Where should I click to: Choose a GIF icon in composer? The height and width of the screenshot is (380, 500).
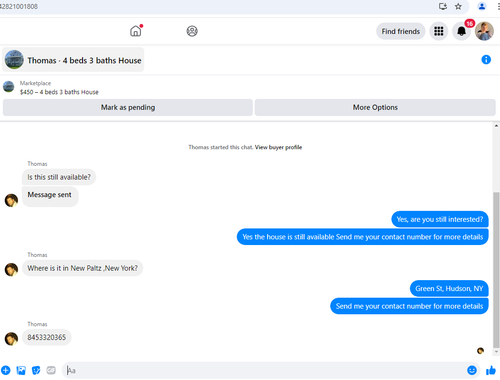51,370
